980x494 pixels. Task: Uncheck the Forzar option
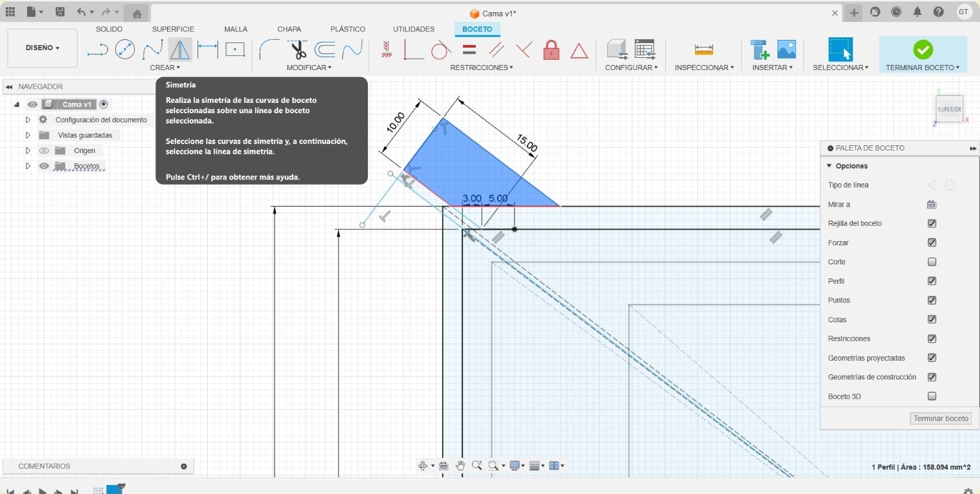point(932,242)
